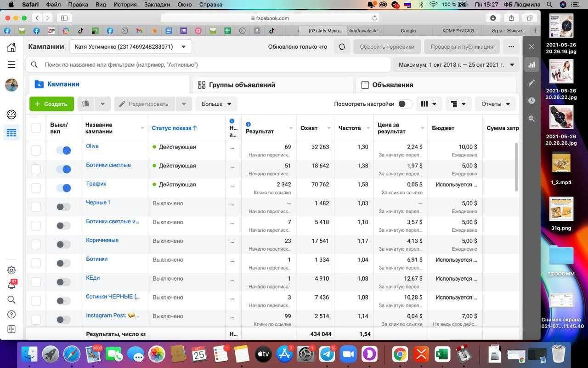The image size is (588, 368).
Task: Open the edit pencil icon in right panel
Action: point(531,82)
